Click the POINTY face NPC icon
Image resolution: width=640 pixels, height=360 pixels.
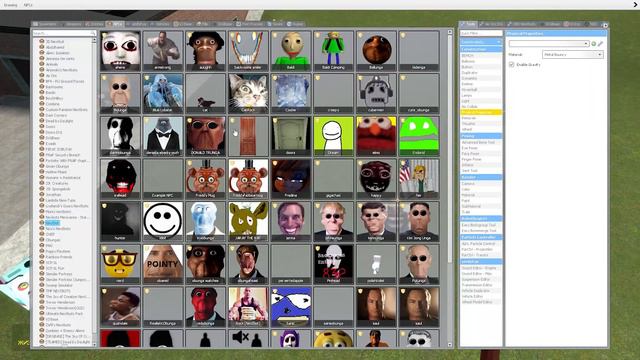click(x=162, y=264)
